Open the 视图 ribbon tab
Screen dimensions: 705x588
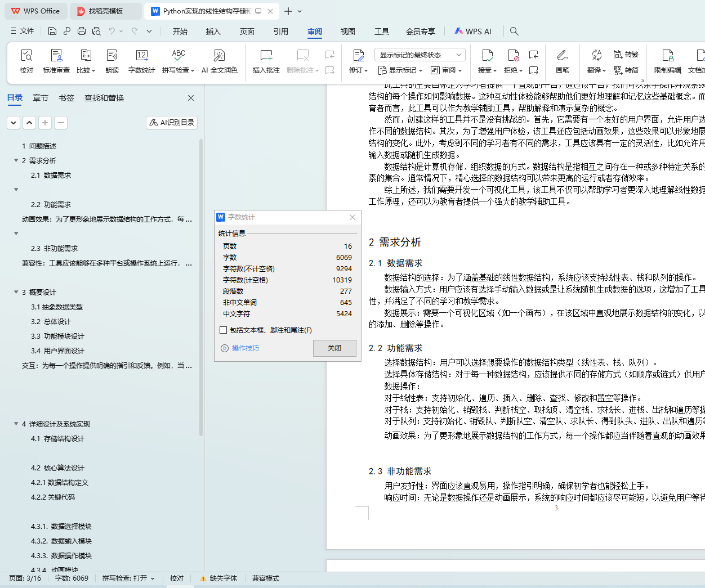click(x=348, y=32)
